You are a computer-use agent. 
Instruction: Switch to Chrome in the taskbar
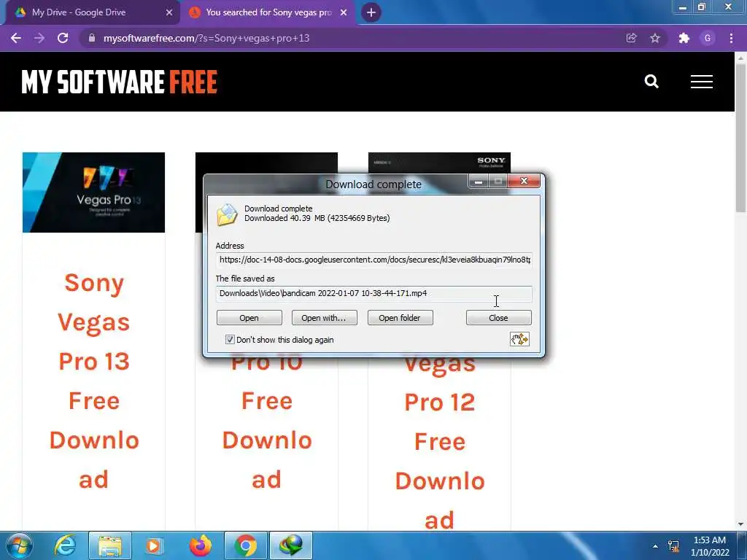click(245, 545)
